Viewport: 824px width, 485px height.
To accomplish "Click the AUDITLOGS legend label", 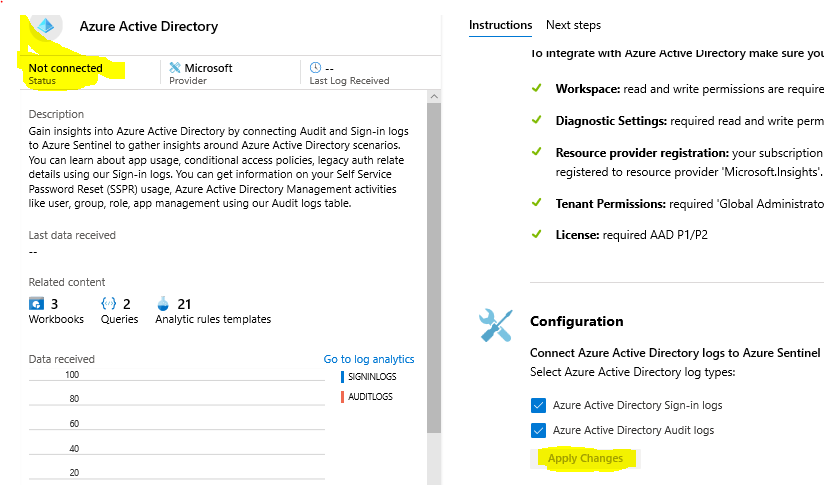I will tap(370, 397).
